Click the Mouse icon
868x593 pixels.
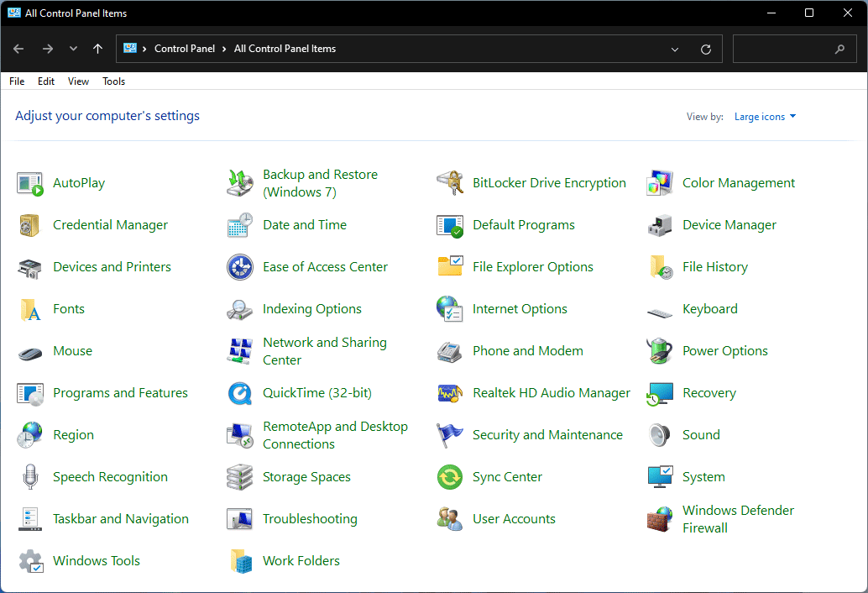click(30, 353)
